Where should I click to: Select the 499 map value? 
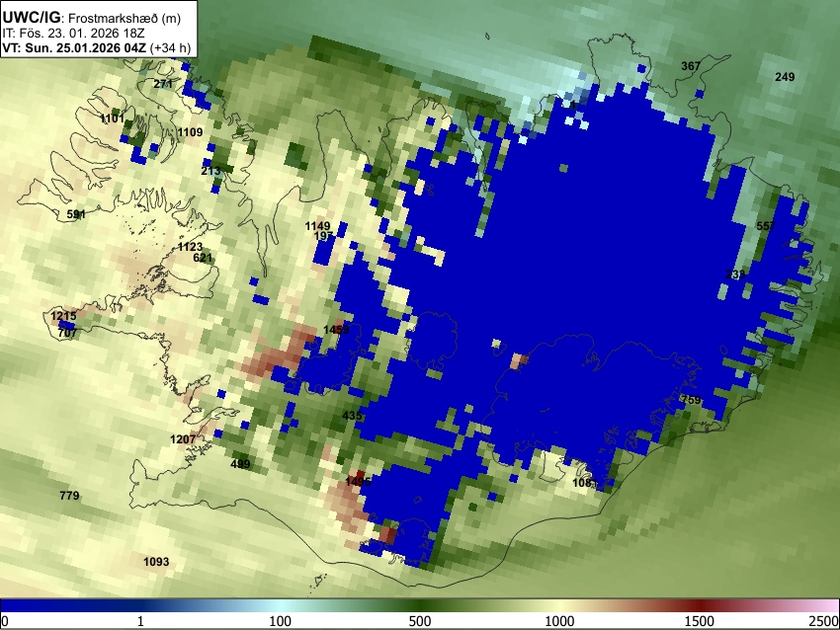(240, 464)
